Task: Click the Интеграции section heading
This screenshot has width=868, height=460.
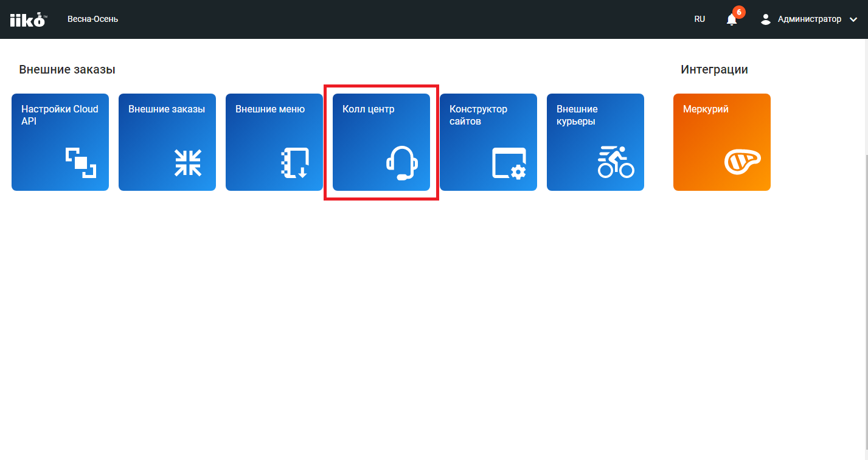Action: click(x=715, y=69)
